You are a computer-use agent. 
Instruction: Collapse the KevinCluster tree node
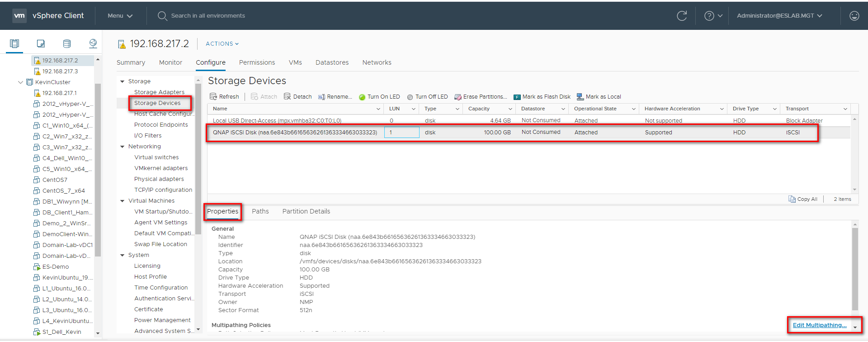pos(20,82)
